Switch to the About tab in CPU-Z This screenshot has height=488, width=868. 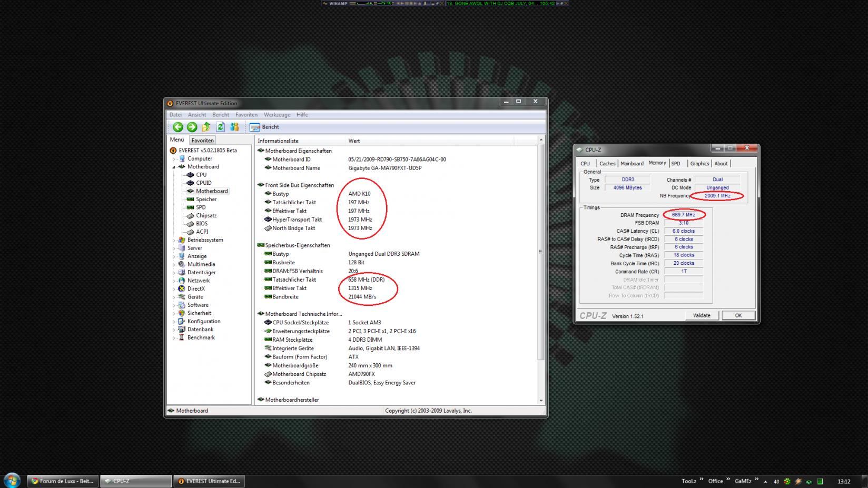coord(721,164)
